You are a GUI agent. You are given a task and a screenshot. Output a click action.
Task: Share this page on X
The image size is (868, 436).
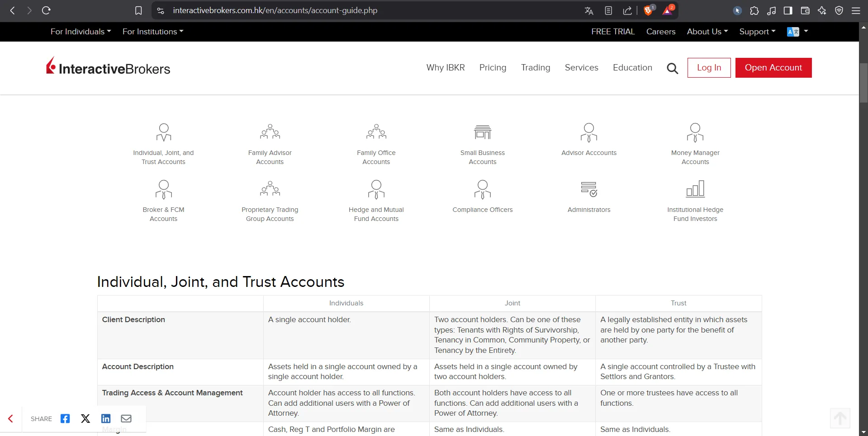coord(85,419)
